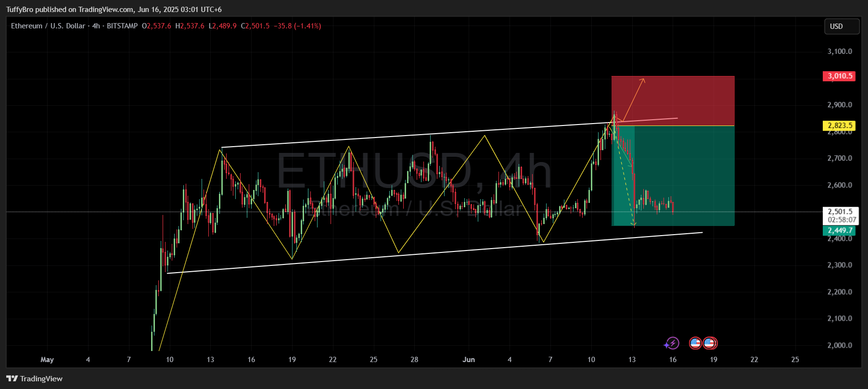Click the Jun label on the time axis
This screenshot has height=389, width=868.
[x=469, y=360]
